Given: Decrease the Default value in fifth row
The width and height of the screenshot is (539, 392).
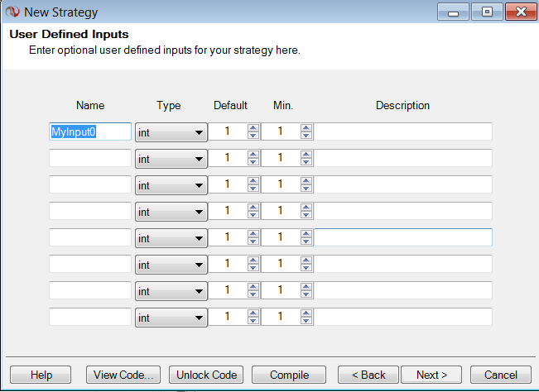Looking at the screenshot, I should pyautogui.click(x=253, y=241).
